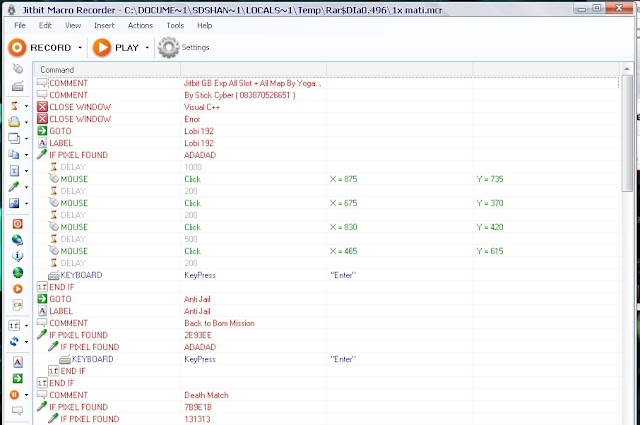Open the View menu
This screenshot has width=640, height=425.
73,25
